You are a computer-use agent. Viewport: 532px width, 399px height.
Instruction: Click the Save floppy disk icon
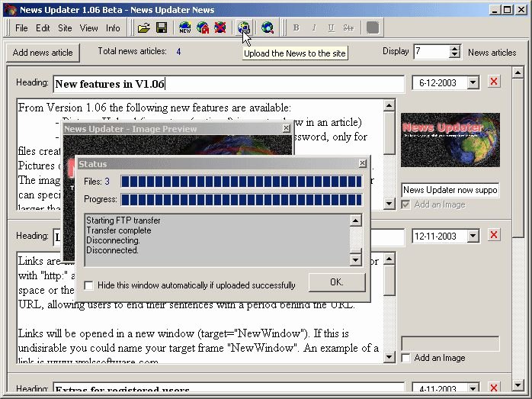pyautogui.click(x=162, y=27)
